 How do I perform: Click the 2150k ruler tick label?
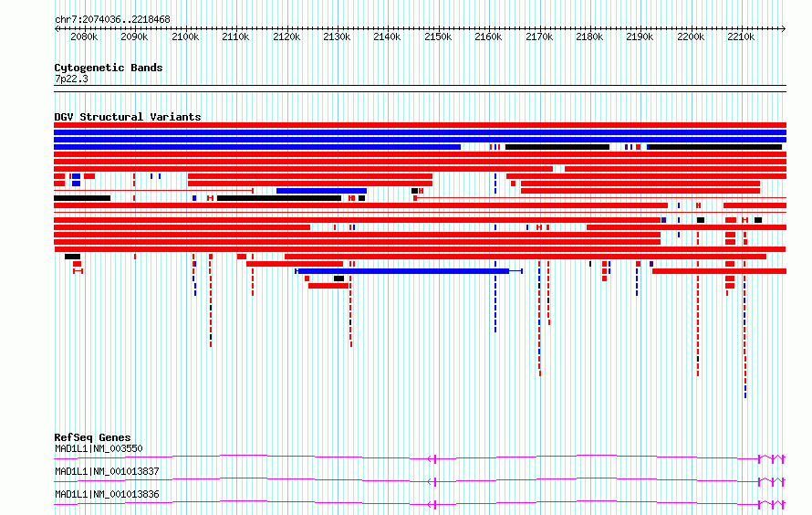(438, 37)
